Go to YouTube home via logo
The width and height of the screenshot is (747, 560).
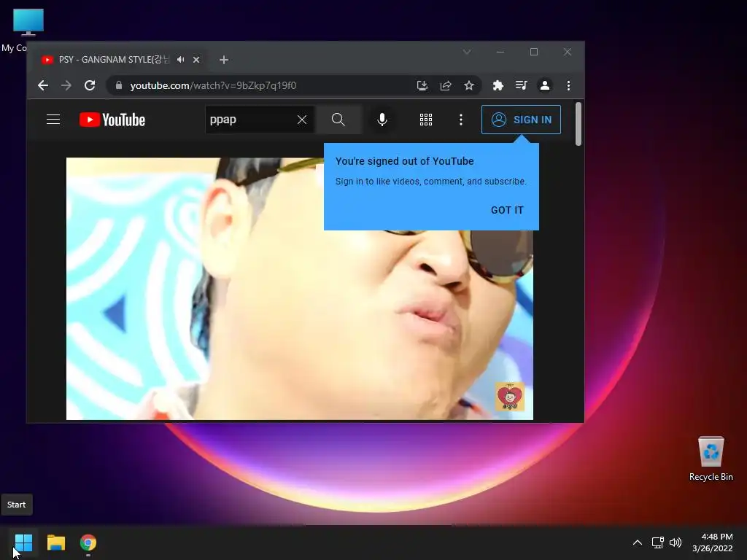112,120
